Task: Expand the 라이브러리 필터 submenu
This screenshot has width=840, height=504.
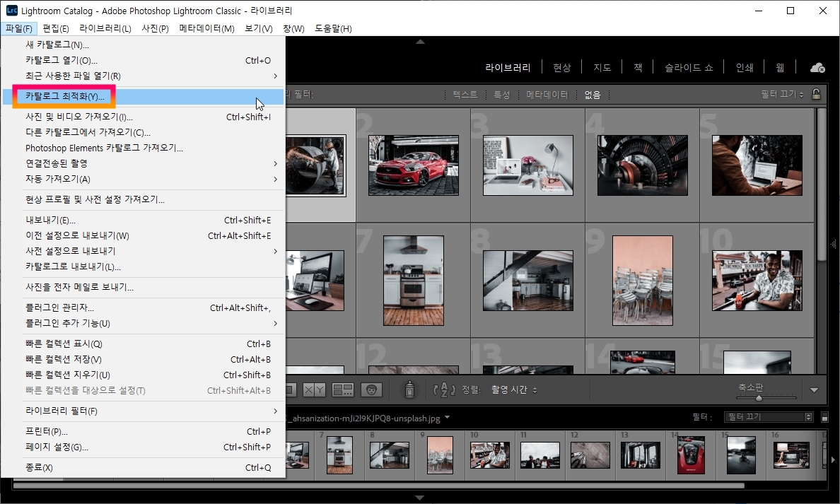Action: (x=143, y=411)
